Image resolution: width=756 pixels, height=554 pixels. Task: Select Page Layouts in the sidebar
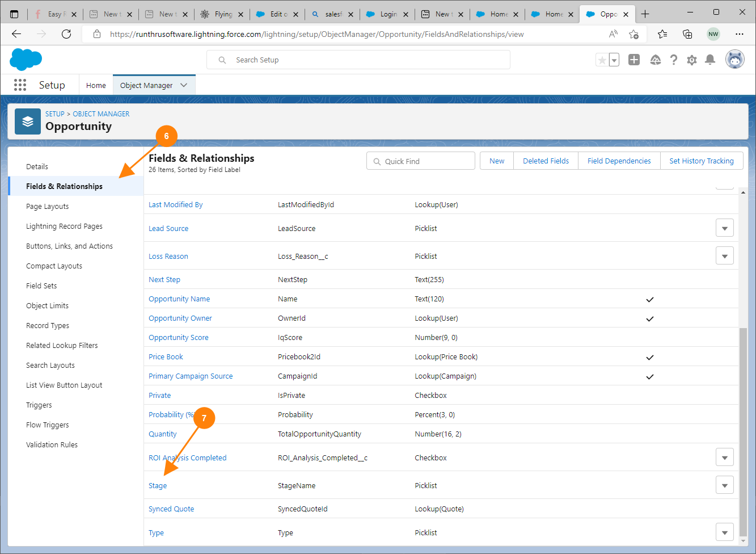pos(48,207)
